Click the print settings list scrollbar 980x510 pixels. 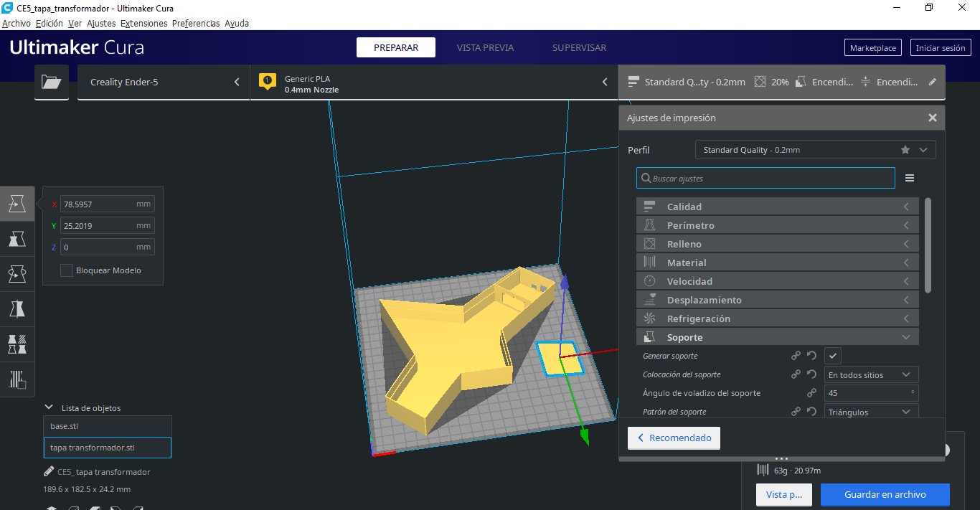point(928,245)
